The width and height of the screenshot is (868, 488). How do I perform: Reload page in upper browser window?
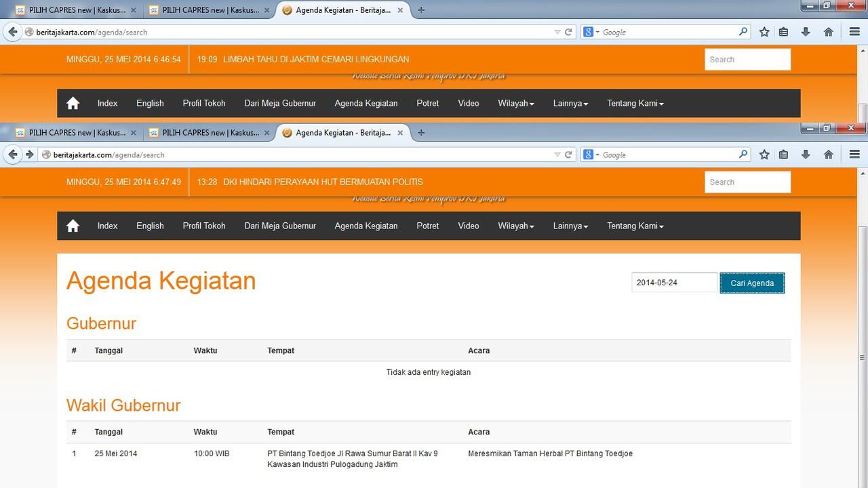(568, 32)
